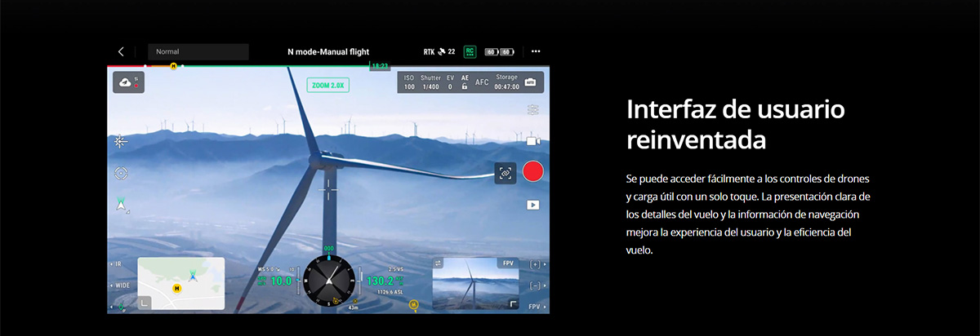The height and width of the screenshot is (336, 980).
Task: Click the zoom out minus button
Action: tap(535, 285)
